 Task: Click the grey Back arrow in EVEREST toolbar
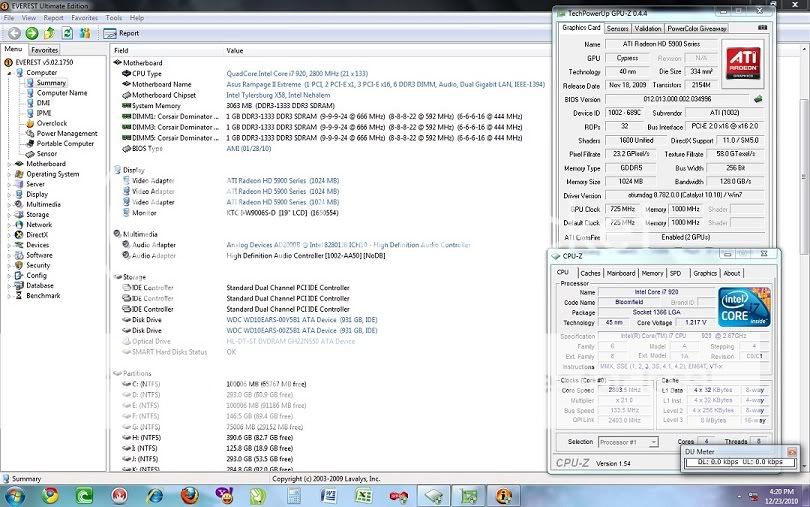[14, 33]
